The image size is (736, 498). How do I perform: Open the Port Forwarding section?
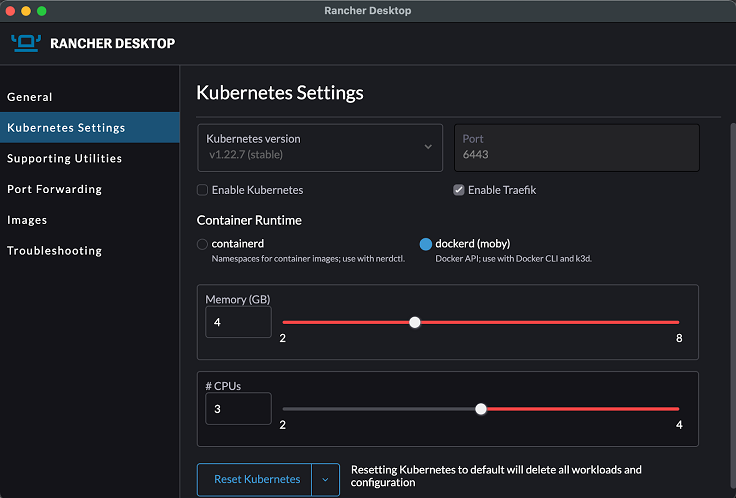click(54, 189)
